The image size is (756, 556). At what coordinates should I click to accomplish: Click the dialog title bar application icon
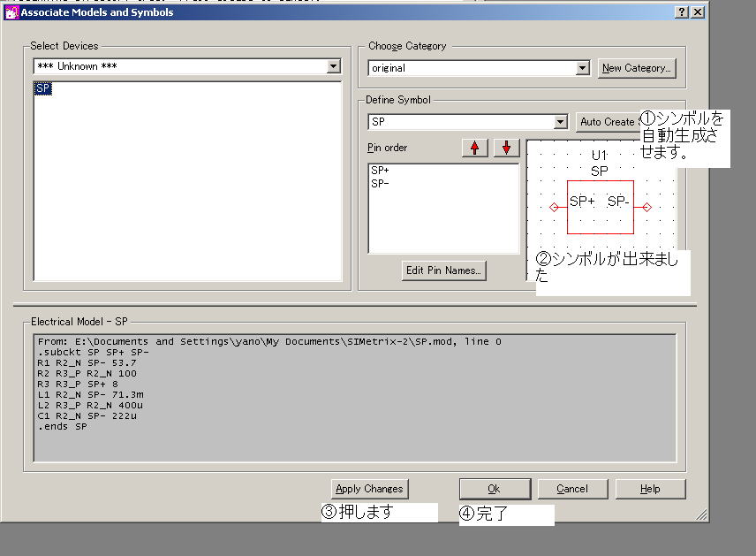point(11,12)
